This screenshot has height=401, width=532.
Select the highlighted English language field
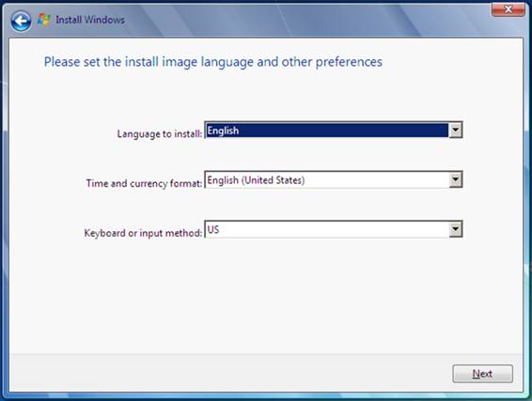pos(327,131)
